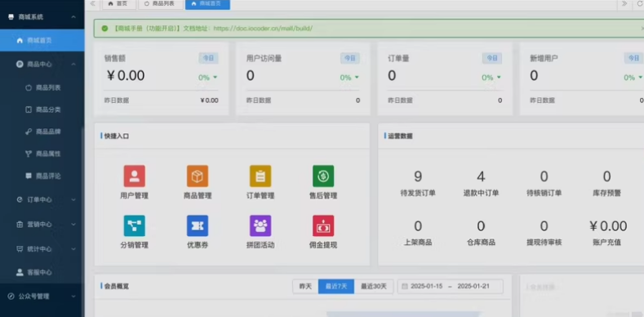Open the purple 拼团活动 group icon

coord(260,225)
